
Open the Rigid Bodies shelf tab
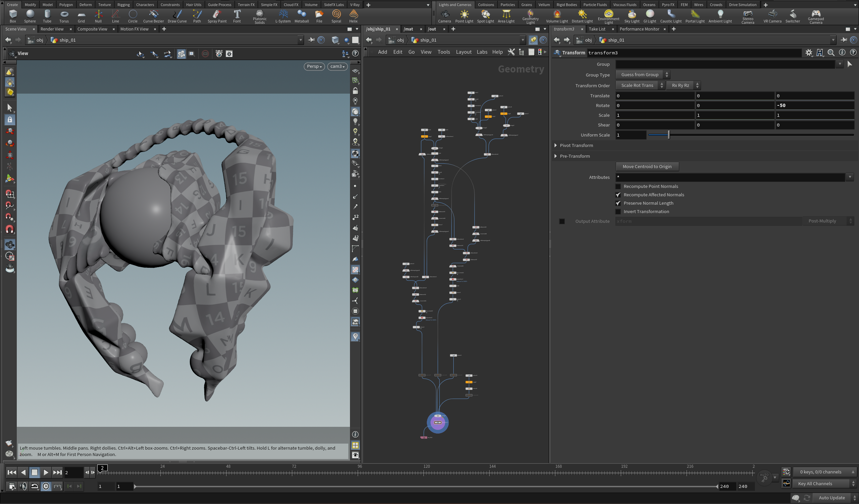[566, 4]
